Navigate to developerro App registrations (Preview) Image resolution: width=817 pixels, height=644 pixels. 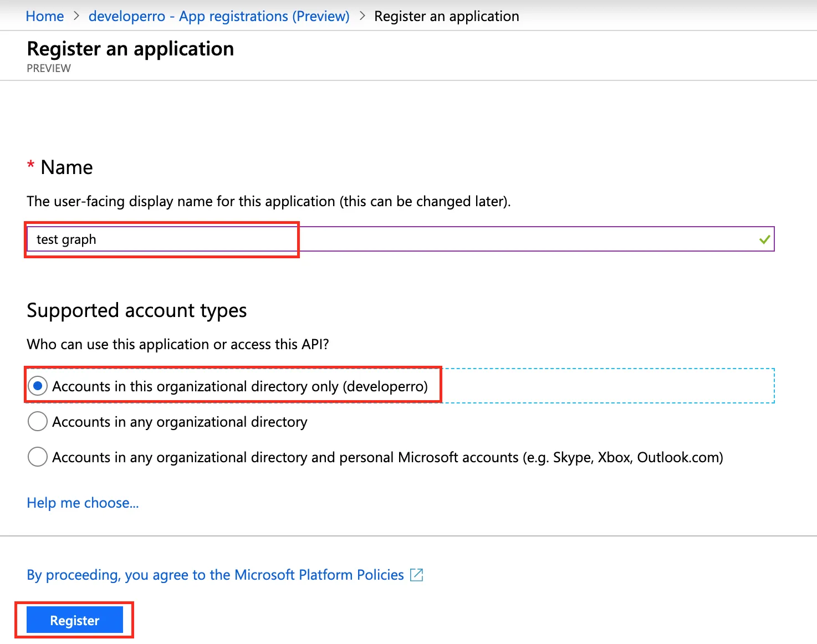(x=218, y=16)
